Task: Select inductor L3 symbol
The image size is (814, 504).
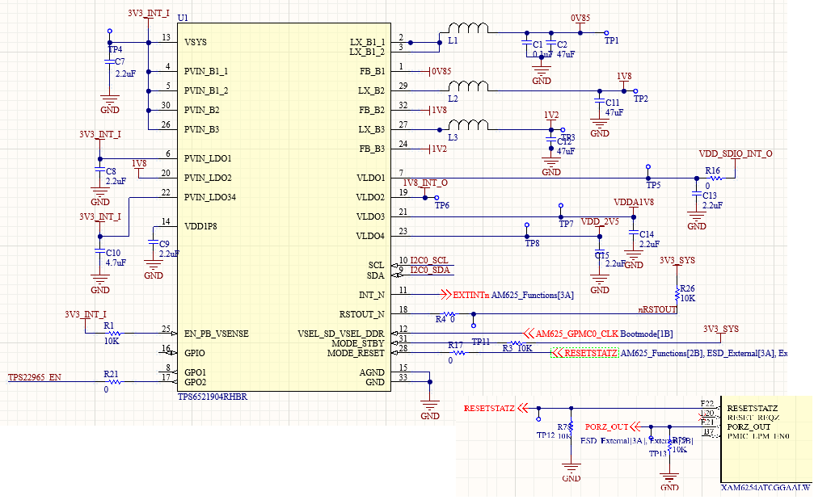Action: [x=468, y=125]
